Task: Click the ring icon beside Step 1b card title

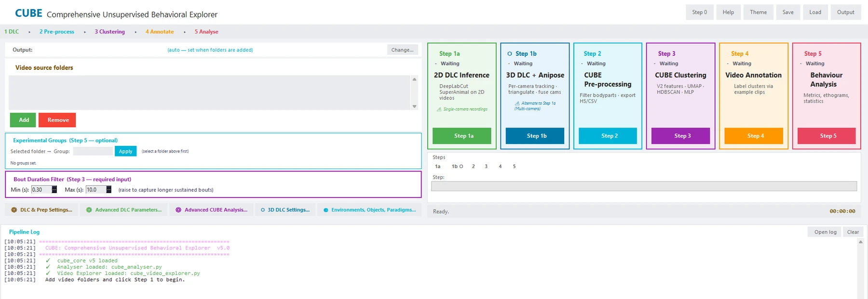Action: [510, 53]
